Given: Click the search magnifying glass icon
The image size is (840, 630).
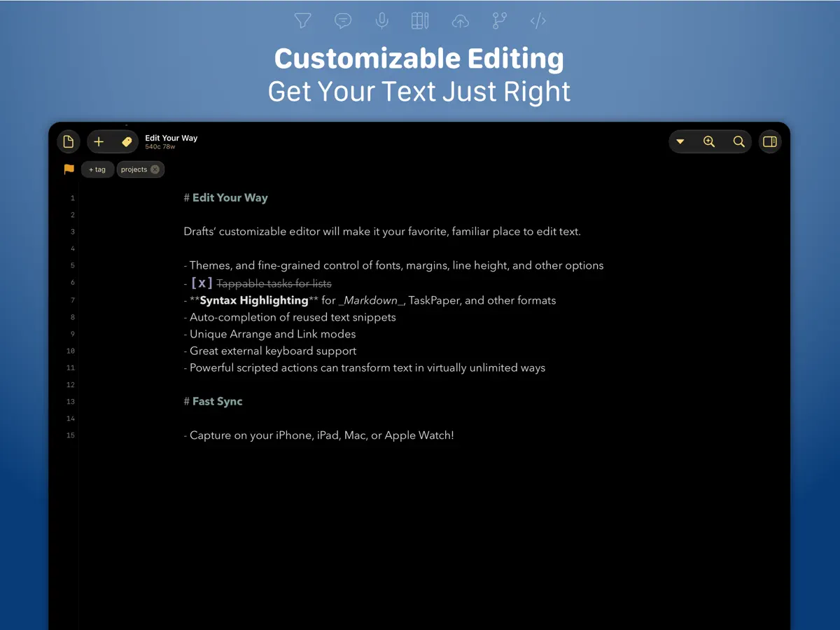Looking at the screenshot, I should pos(738,142).
